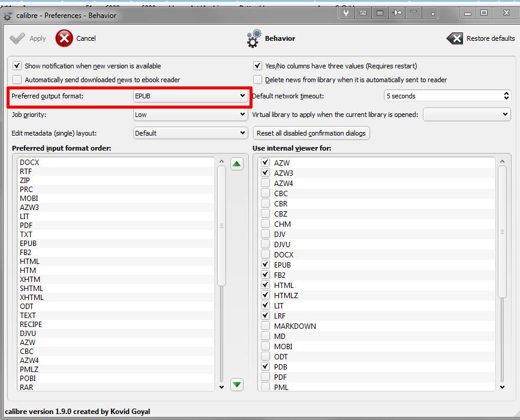
Task: Click the Restore defaults label
Action: pyautogui.click(x=491, y=38)
